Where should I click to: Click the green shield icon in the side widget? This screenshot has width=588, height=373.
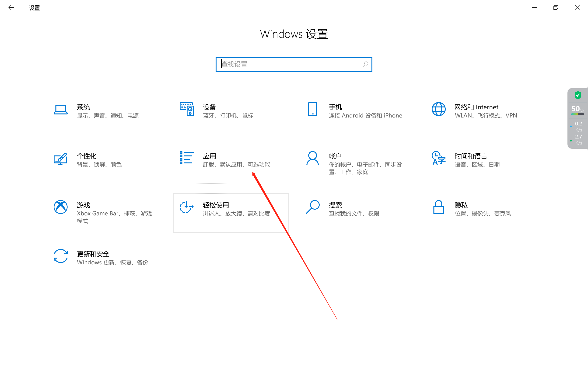tap(578, 95)
